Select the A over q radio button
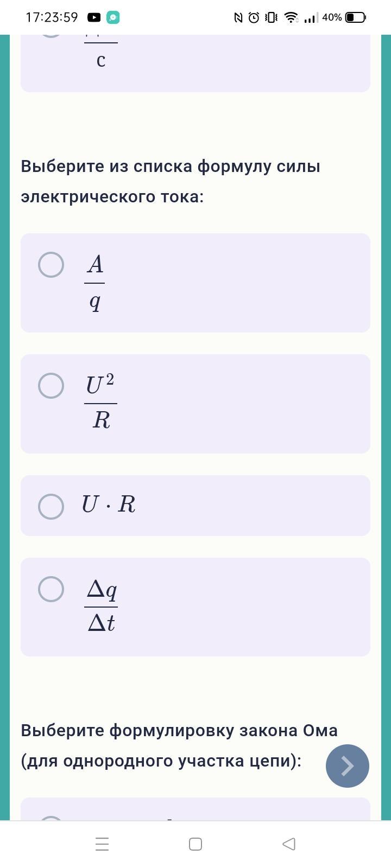 coord(51,265)
